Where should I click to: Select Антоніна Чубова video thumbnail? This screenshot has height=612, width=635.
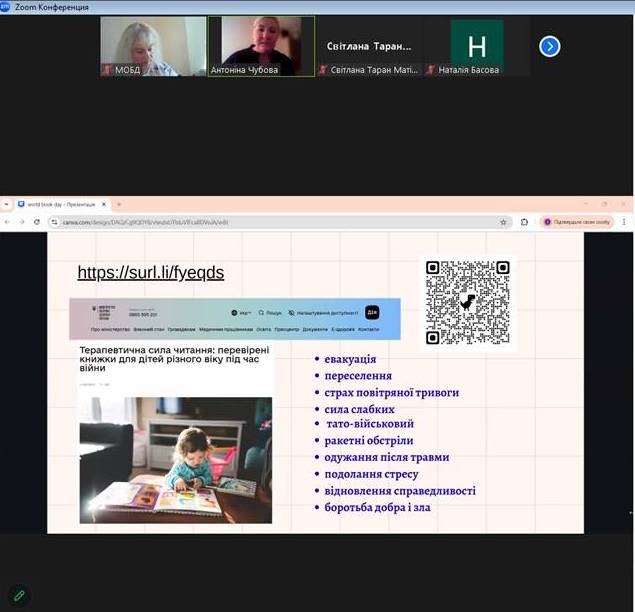(x=261, y=46)
